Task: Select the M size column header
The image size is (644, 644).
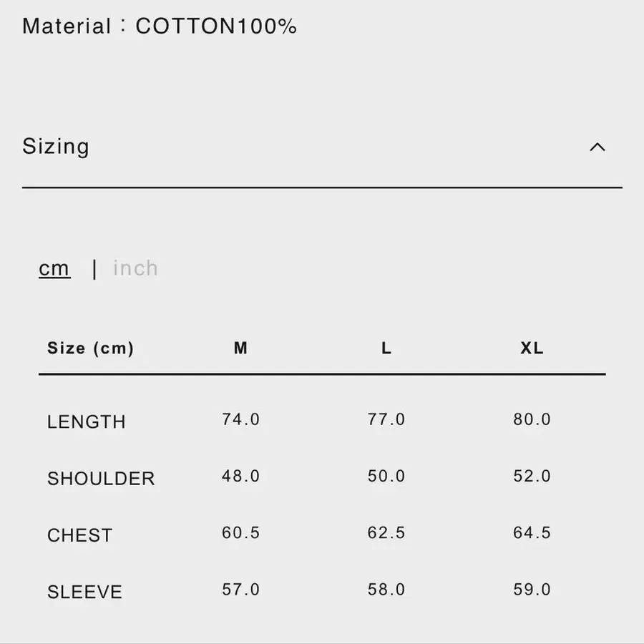Action: (x=240, y=348)
